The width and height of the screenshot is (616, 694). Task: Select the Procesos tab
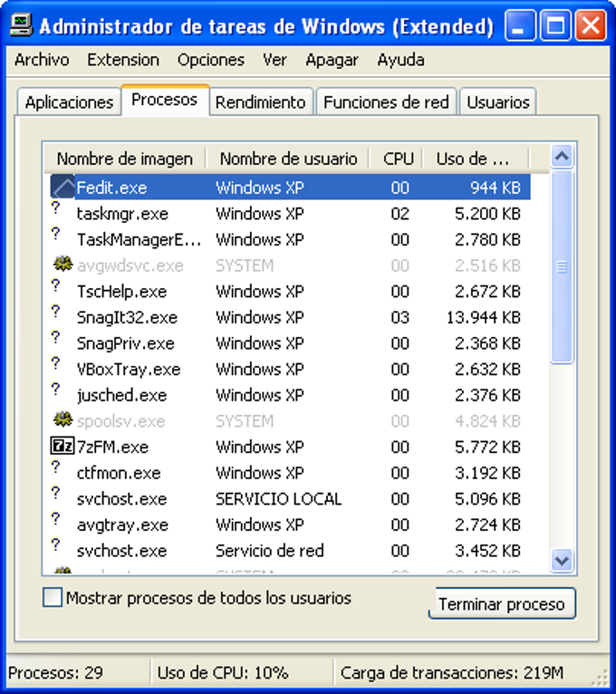[x=165, y=100]
